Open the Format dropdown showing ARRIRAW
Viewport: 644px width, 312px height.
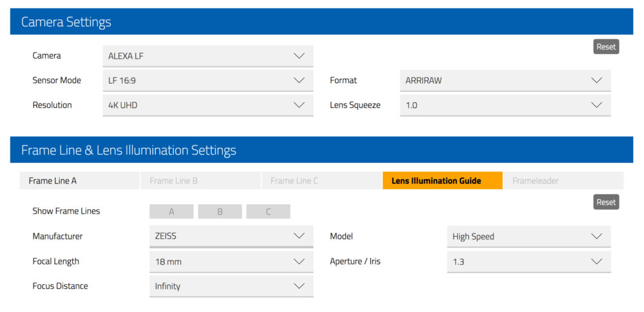(505, 80)
